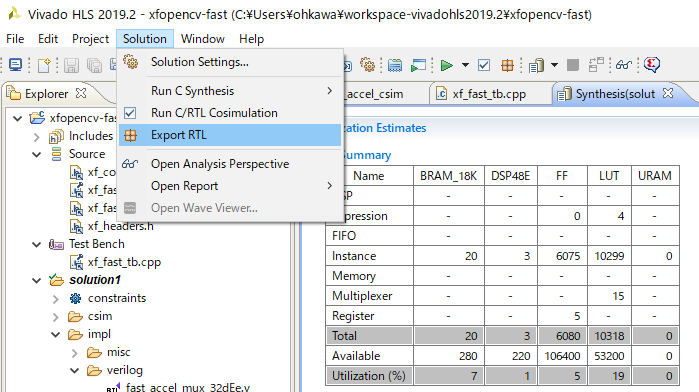Open the C Synthesis dropdown arrow

coord(465,65)
